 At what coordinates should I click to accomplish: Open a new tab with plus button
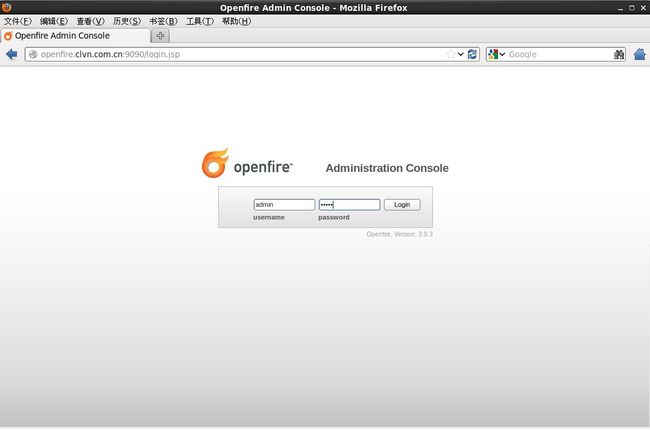coord(160,36)
